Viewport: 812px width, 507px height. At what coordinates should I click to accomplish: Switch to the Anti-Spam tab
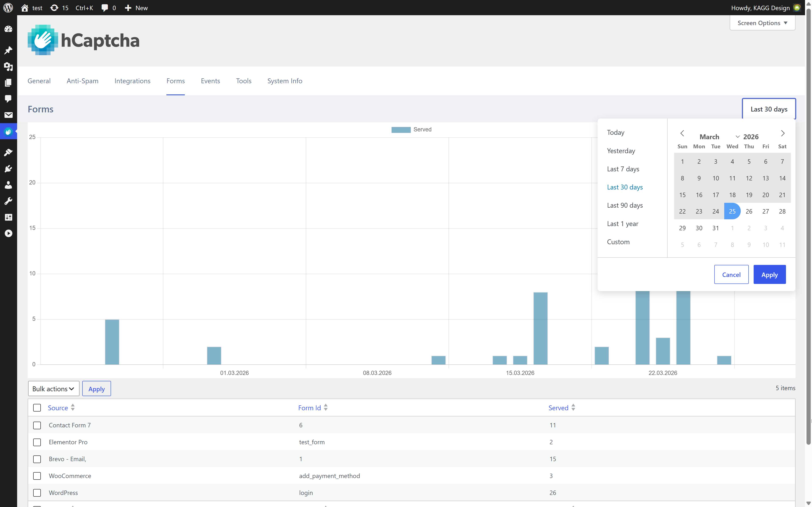82,81
